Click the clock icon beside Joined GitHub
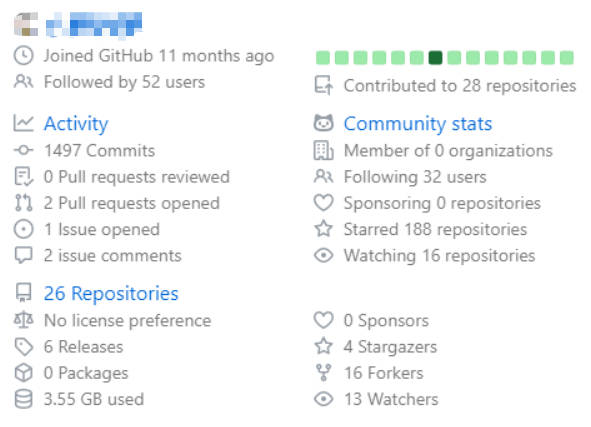 tap(23, 56)
